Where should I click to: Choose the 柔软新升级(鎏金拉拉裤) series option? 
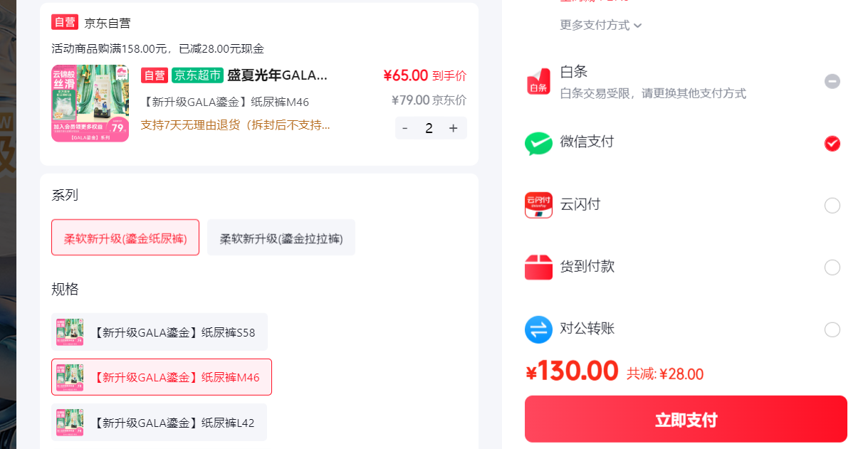(281, 238)
